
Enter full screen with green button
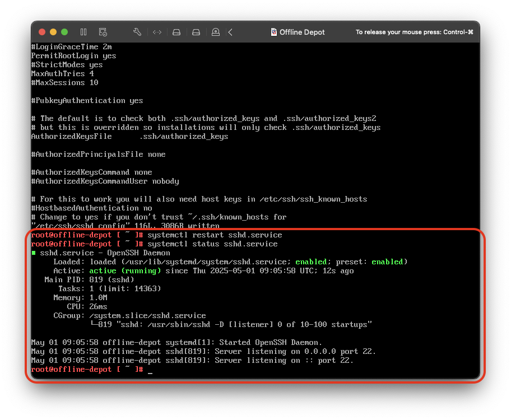pos(64,32)
